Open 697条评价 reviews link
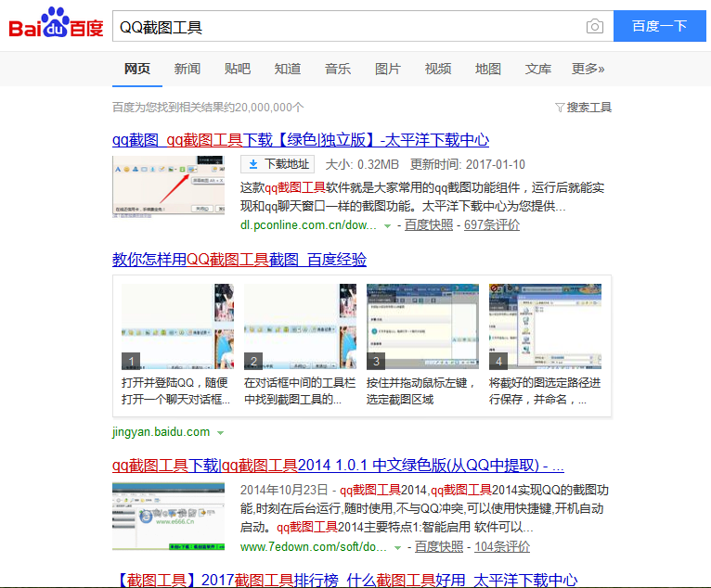The image size is (711, 588). [x=492, y=225]
